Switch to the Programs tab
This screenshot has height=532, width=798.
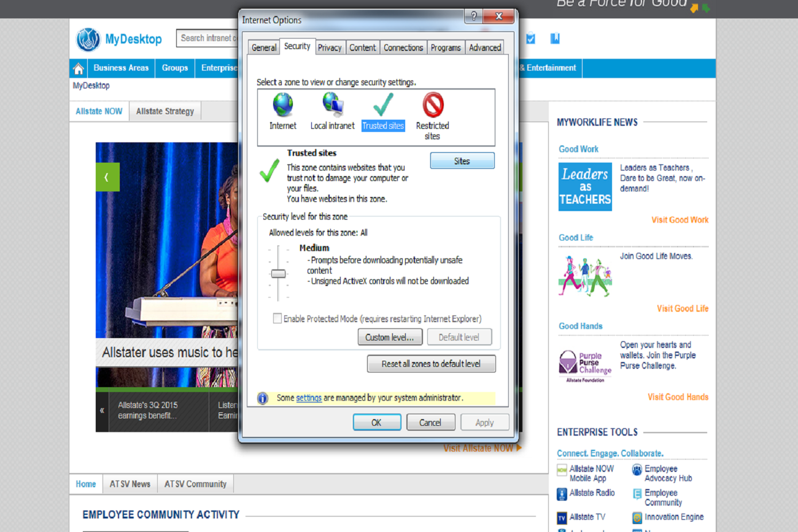pos(446,48)
